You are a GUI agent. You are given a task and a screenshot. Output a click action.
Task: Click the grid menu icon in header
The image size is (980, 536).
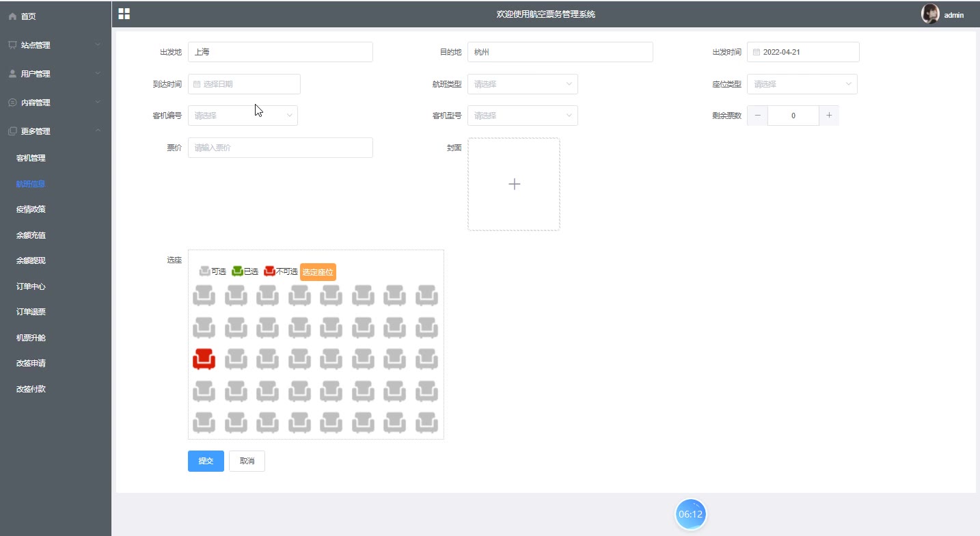[x=124, y=14]
